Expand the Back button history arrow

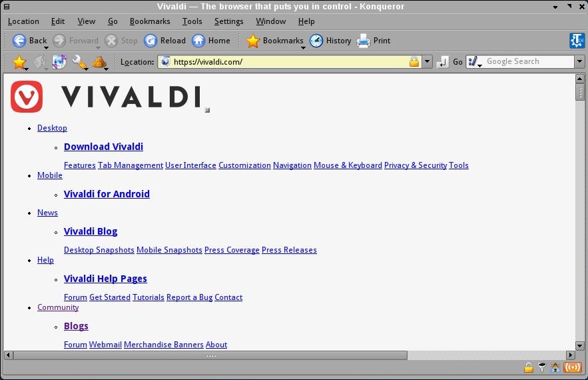pyautogui.click(x=46, y=48)
